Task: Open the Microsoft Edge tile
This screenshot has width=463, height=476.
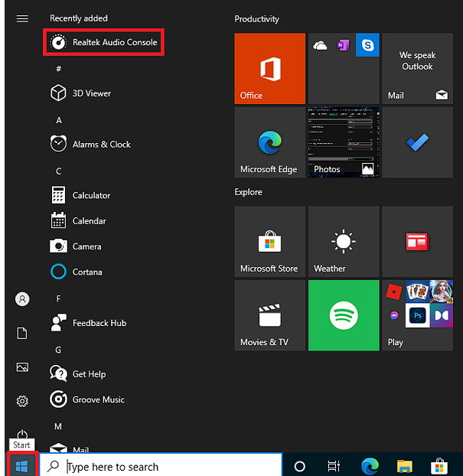Action: tap(269, 142)
